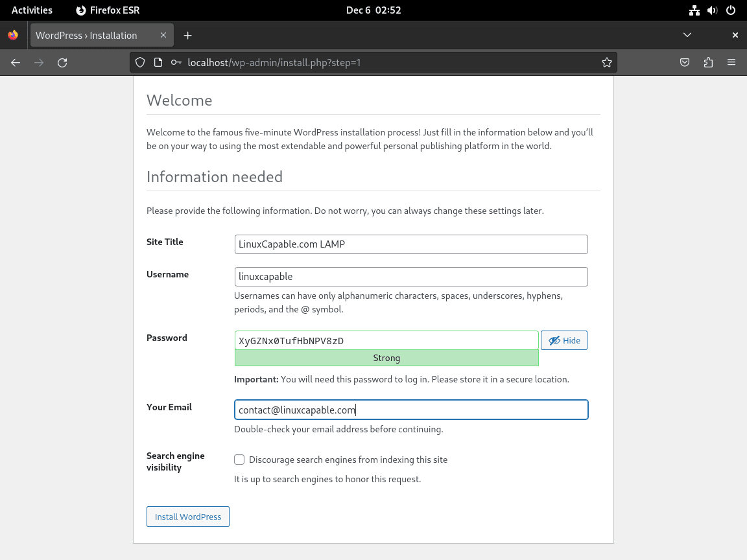Image resolution: width=747 pixels, height=560 pixels.
Task: Click the crossed-eye icon on the Hide button
Action: [x=554, y=340]
